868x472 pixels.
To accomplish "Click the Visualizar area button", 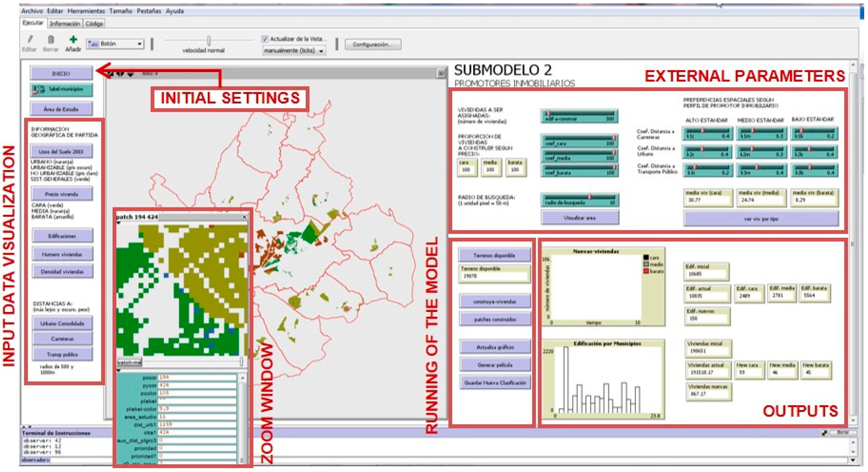I will [x=580, y=218].
